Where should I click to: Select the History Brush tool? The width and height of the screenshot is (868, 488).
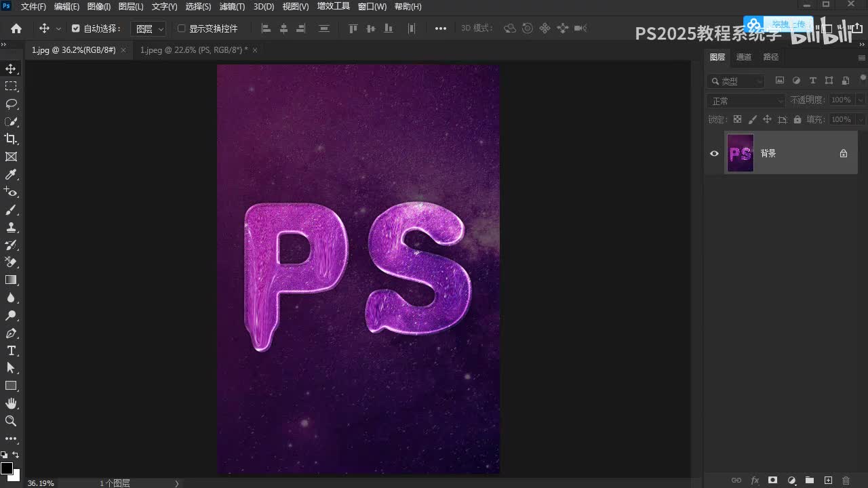(x=11, y=245)
